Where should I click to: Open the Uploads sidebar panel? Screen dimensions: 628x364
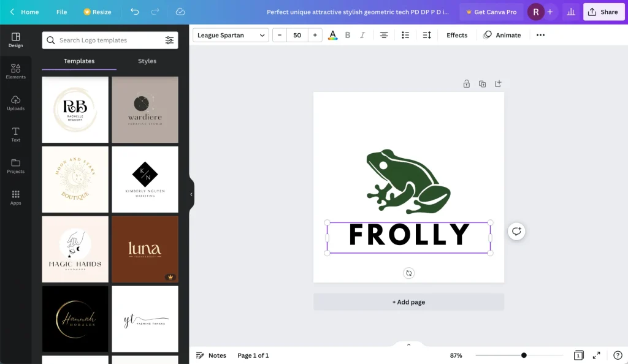(15, 103)
